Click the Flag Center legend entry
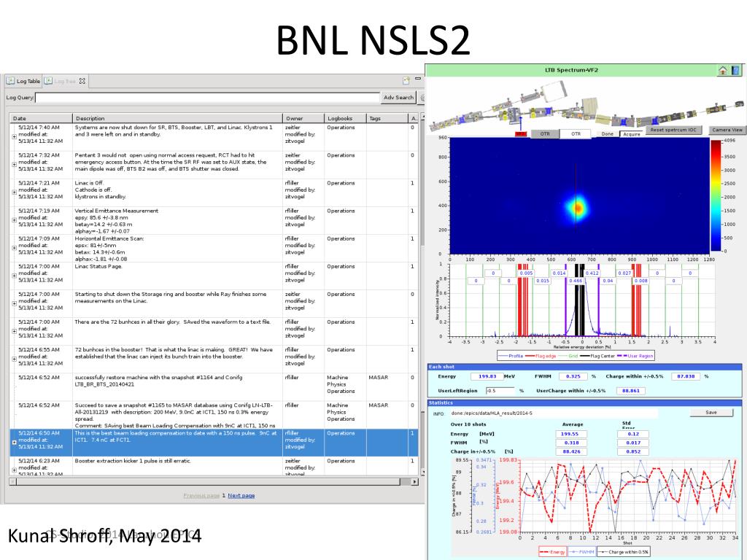The image size is (747, 560). pyautogui.click(x=597, y=356)
